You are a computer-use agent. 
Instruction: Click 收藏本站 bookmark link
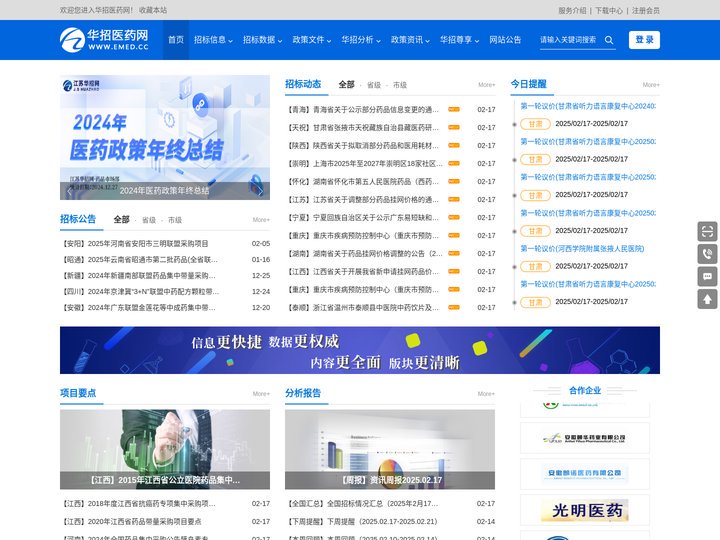(x=153, y=10)
